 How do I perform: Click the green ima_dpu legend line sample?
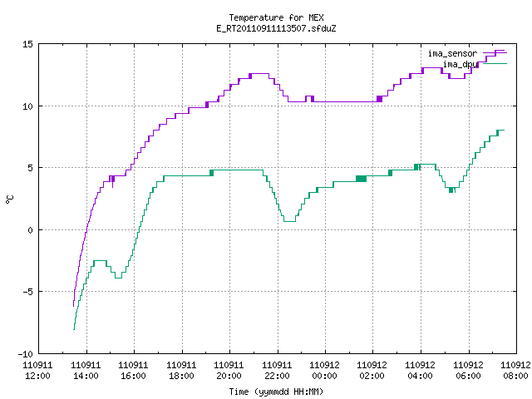click(x=495, y=63)
